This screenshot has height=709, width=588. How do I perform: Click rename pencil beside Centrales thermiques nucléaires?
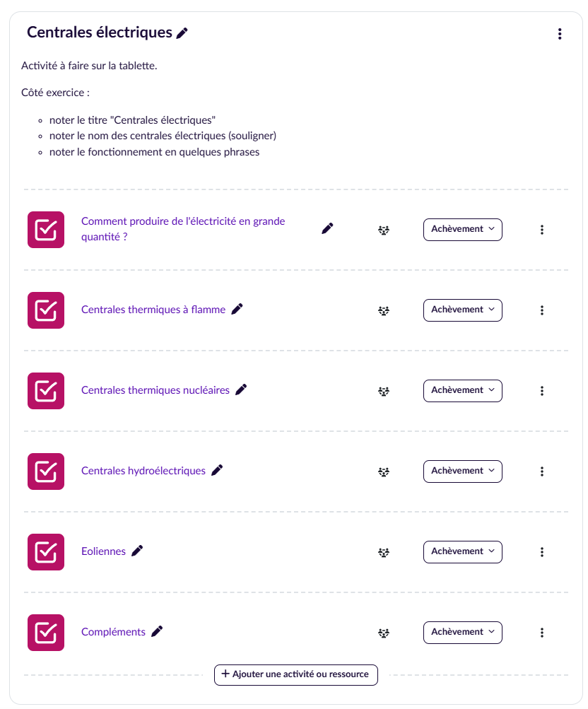[241, 389]
